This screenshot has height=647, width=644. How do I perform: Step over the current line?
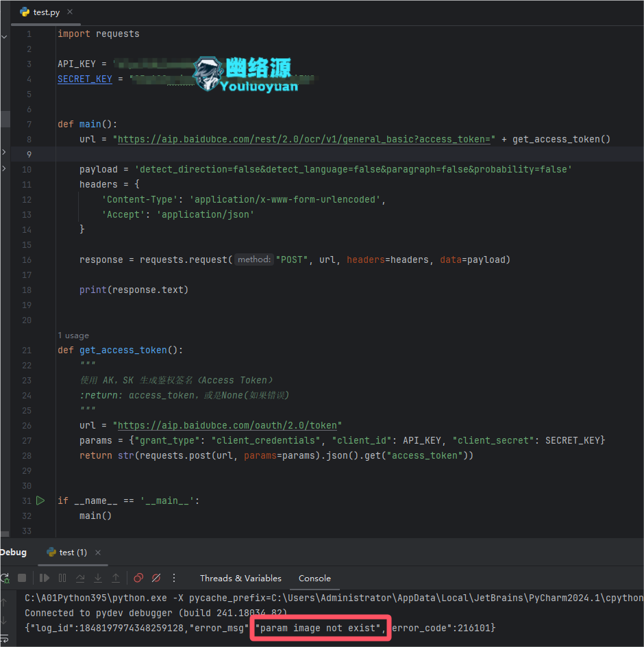[x=81, y=579]
